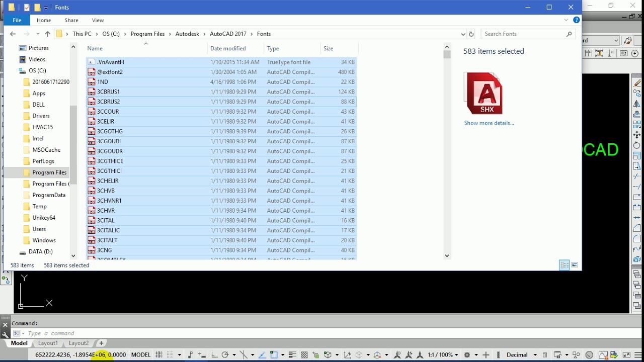Open Quick Access Toolbar customize dropdown
This screenshot has width=644, height=362.
46,8
